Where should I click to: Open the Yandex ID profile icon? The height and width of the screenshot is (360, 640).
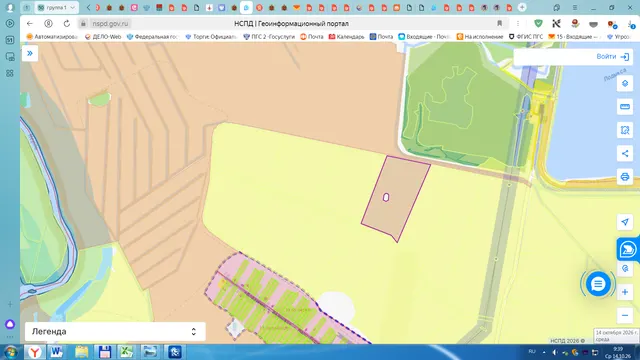(48, 24)
